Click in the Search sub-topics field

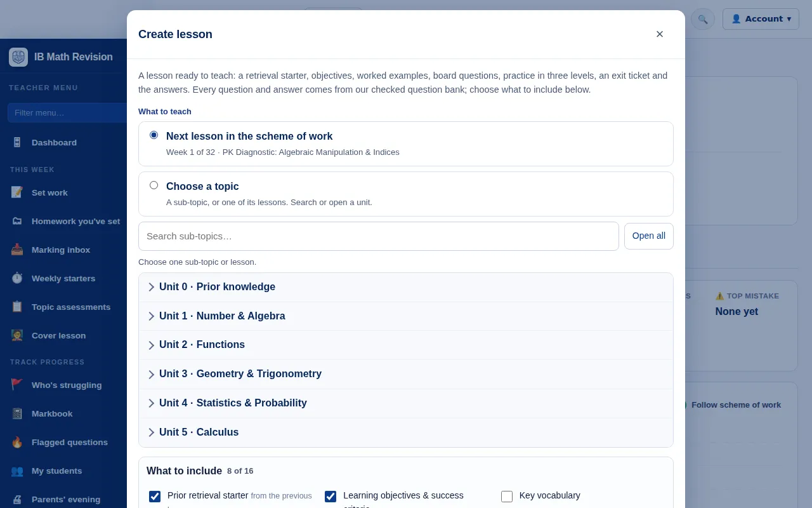(379, 236)
